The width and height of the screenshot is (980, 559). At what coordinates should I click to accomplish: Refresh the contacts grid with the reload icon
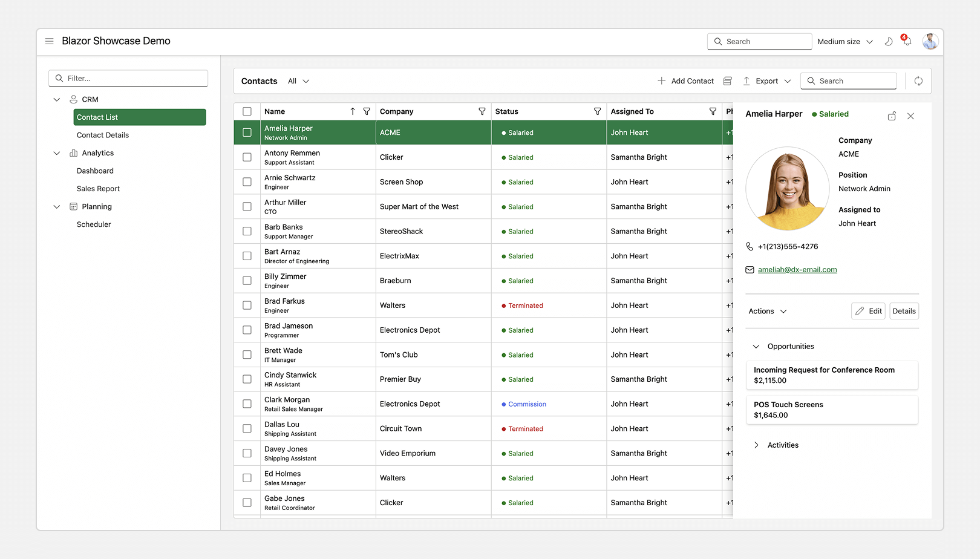918,80
